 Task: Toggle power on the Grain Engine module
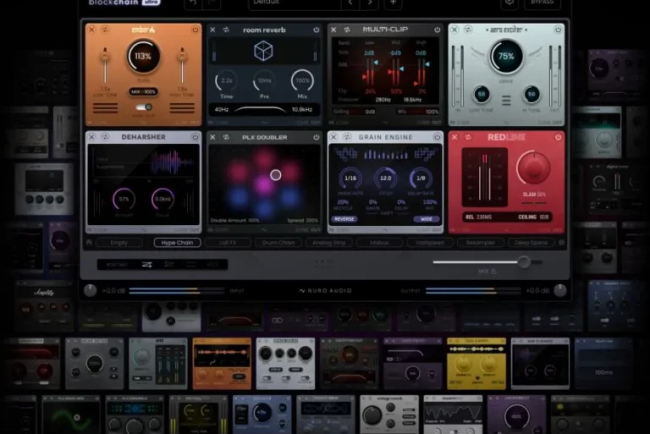tap(437, 137)
